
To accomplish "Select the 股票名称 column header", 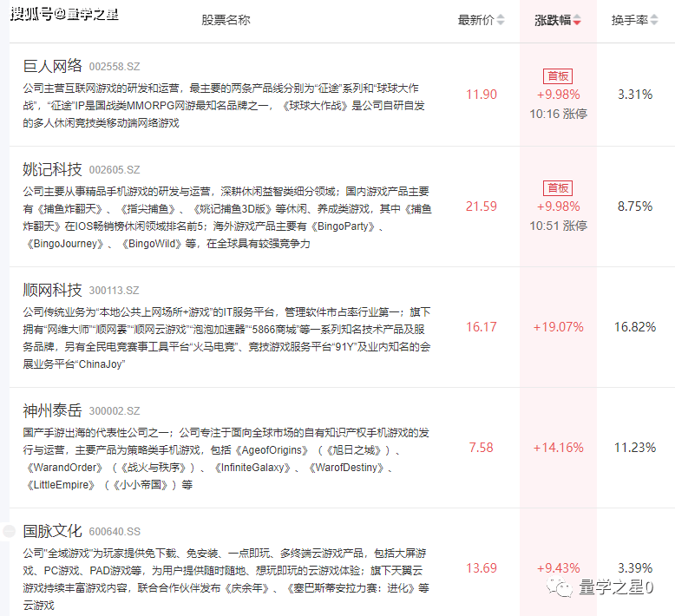I will click(x=226, y=20).
